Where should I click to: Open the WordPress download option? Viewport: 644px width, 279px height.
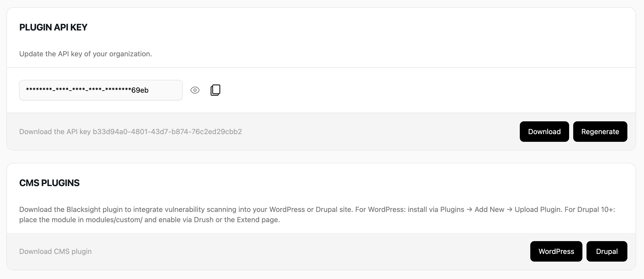(556, 251)
